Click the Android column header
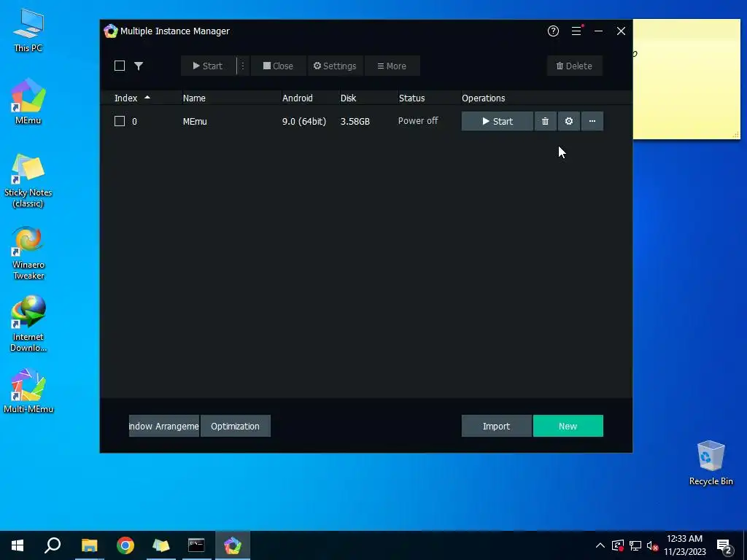 298,98
